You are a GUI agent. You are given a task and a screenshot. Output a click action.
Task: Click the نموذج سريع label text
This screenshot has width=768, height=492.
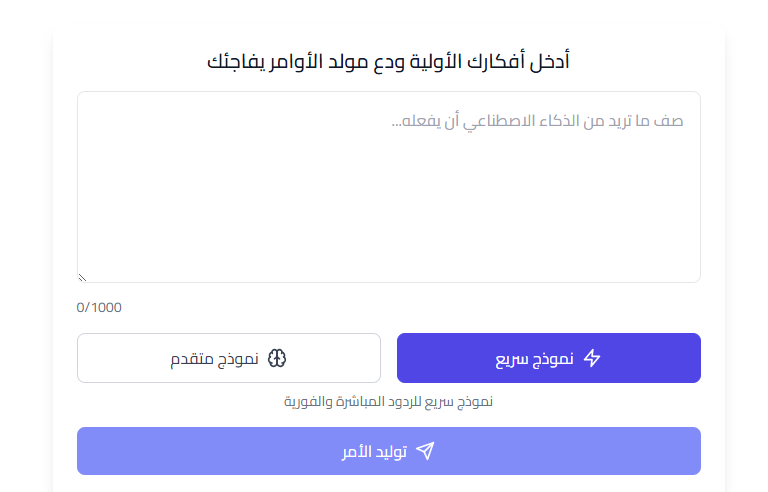click(x=534, y=358)
